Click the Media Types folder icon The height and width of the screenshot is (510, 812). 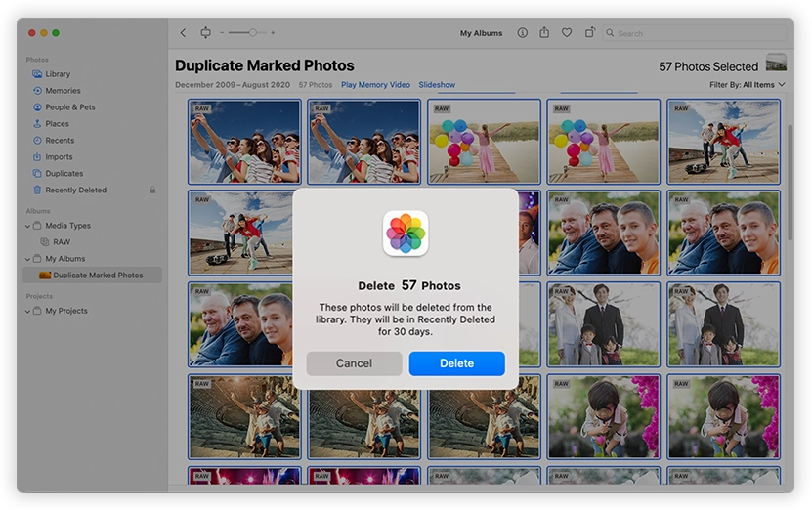[x=37, y=226]
